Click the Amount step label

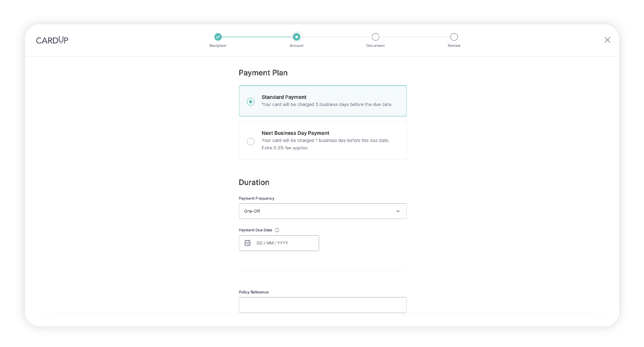click(296, 45)
